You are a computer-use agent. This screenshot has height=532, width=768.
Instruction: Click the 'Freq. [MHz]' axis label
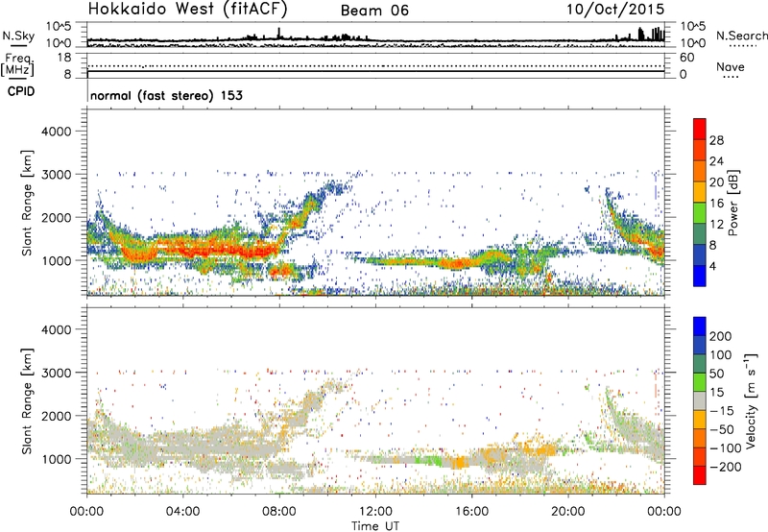tap(17, 65)
